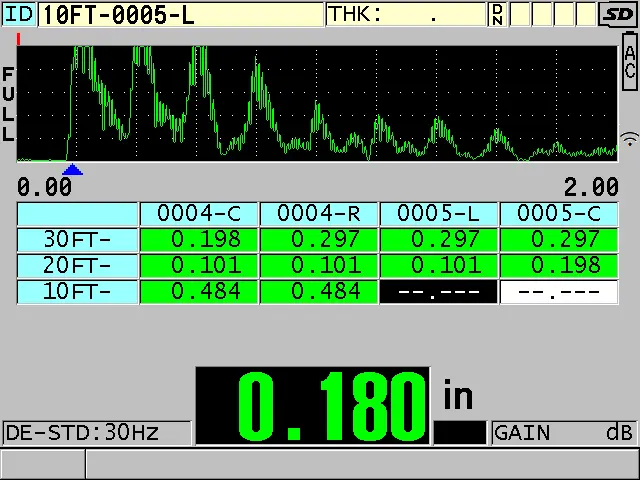
Task: Select column header 0005-C
Action: pyautogui.click(x=559, y=214)
